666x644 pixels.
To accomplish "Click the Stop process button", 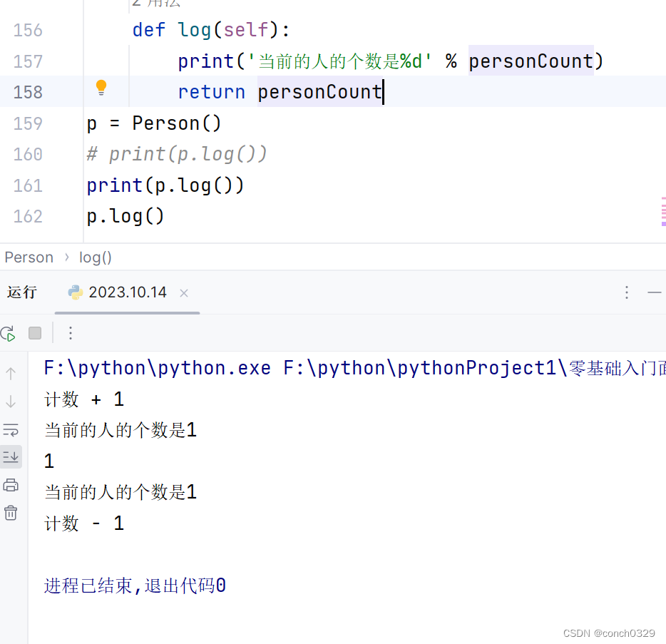I will pos(34,333).
